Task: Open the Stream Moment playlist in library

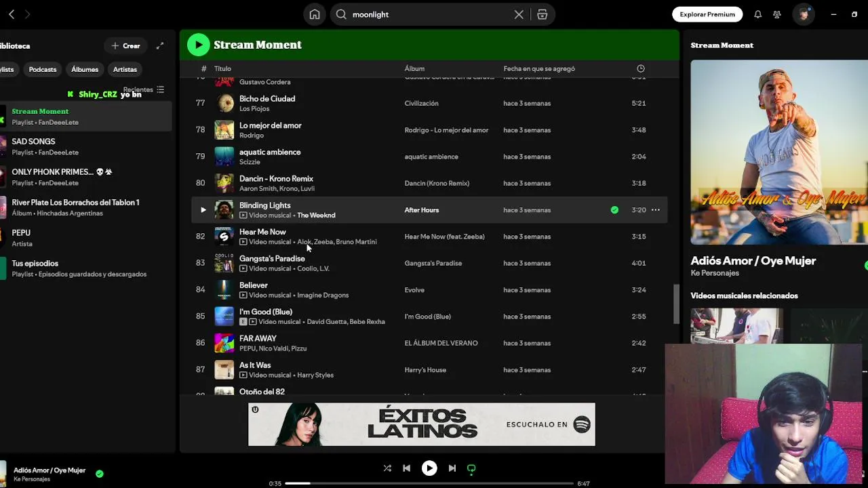Action: pyautogui.click(x=85, y=117)
